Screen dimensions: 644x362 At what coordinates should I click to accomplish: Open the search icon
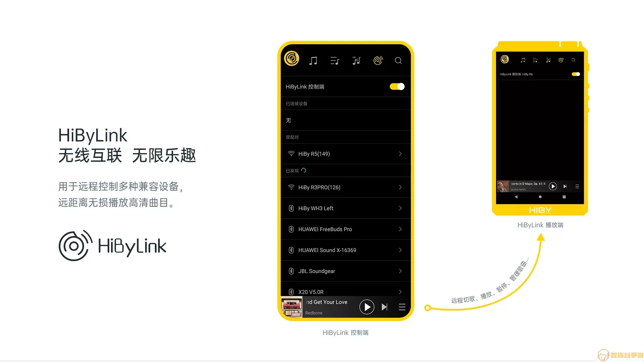pyautogui.click(x=398, y=61)
